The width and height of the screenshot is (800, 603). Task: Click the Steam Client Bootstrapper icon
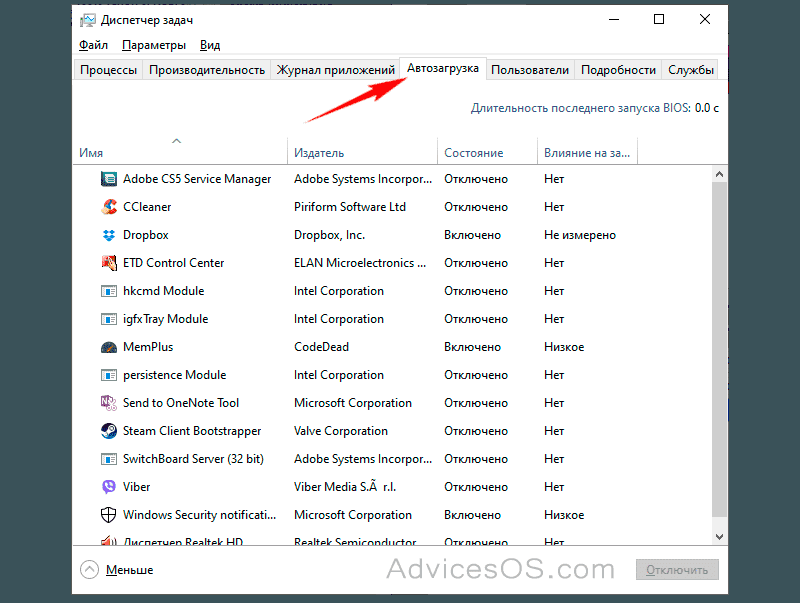pyautogui.click(x=108, y=431)
